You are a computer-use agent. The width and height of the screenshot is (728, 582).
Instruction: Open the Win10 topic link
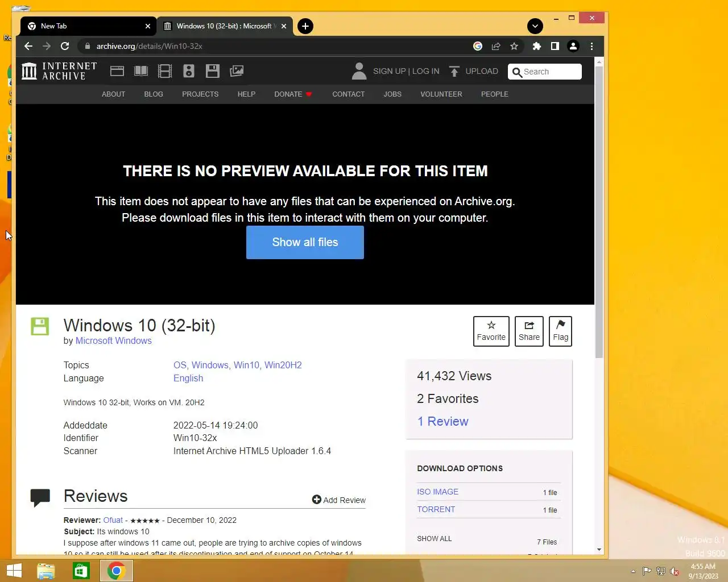tap(246, 365)
